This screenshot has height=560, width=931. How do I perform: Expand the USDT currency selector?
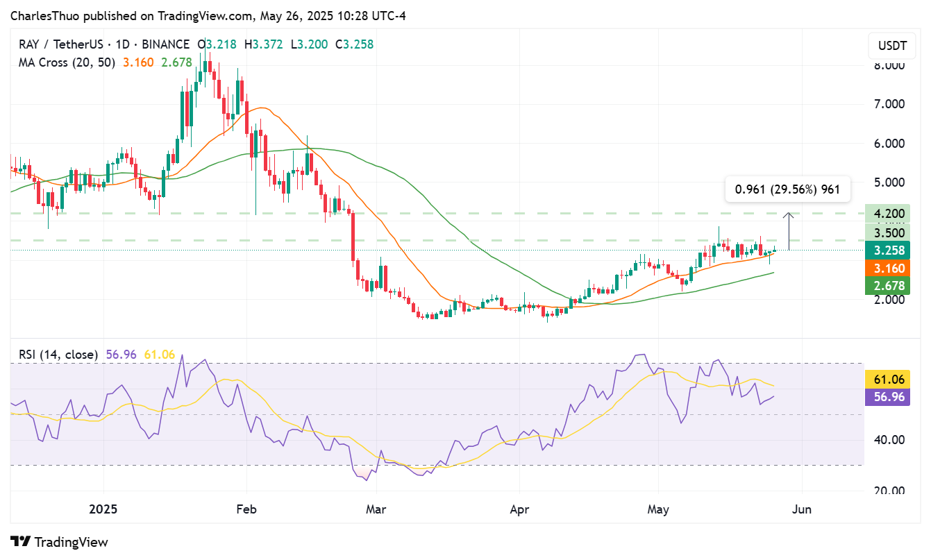[891, 46]
